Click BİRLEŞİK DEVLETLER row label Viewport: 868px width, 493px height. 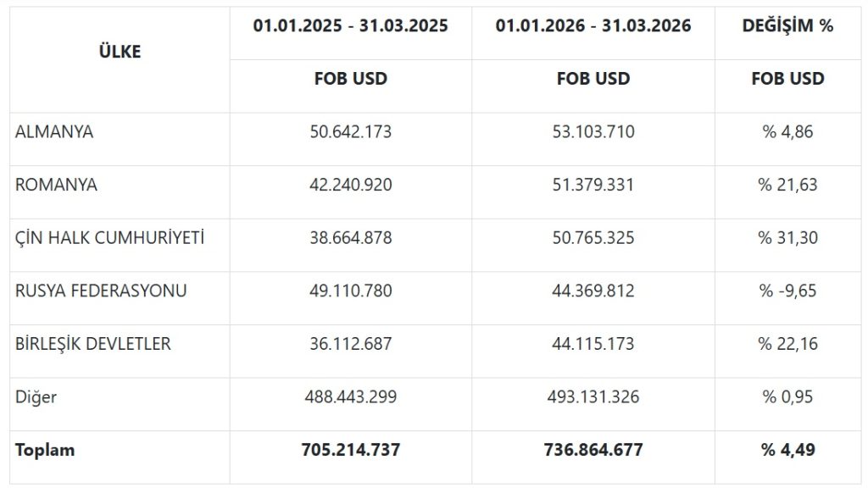tap(93, 344)
